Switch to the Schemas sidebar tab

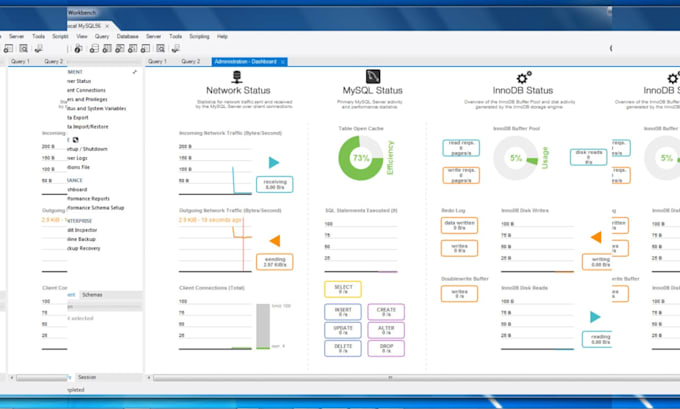[x=92, y=294]
